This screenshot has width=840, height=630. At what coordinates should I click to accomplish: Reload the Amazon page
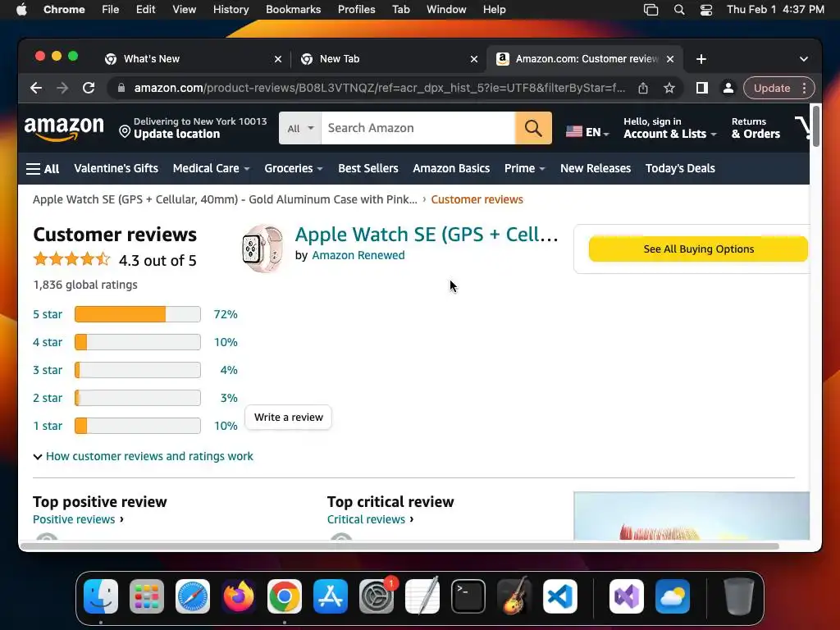[89, 88]
